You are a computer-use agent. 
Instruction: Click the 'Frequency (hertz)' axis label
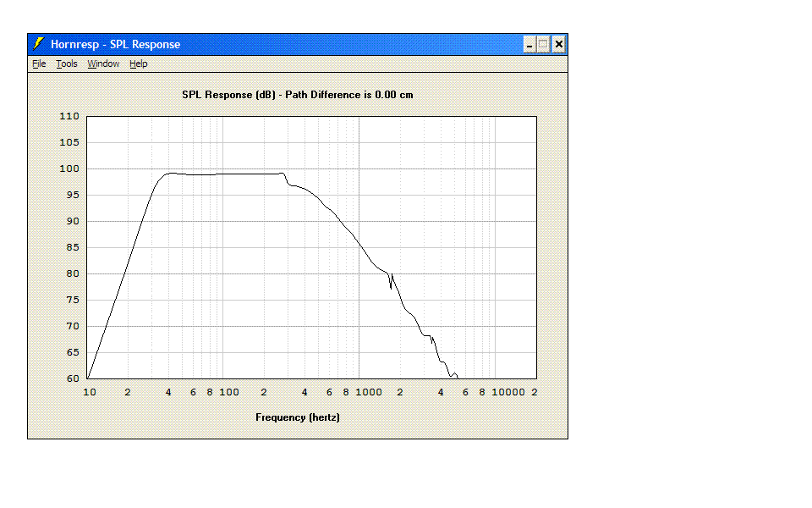coord(298,417)
